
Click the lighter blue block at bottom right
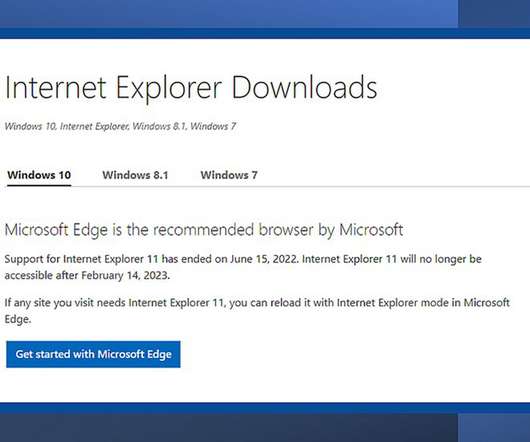point(494,428)
